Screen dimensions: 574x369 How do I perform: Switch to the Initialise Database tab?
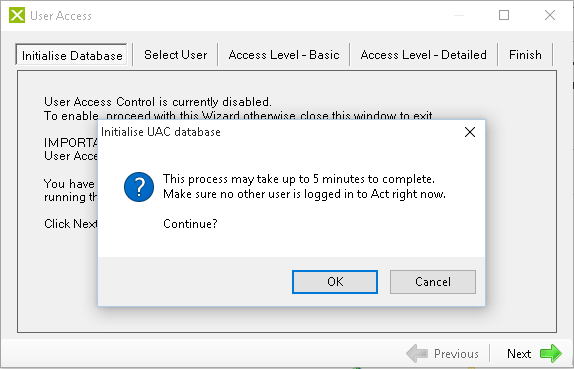click(x=72, y=55)
